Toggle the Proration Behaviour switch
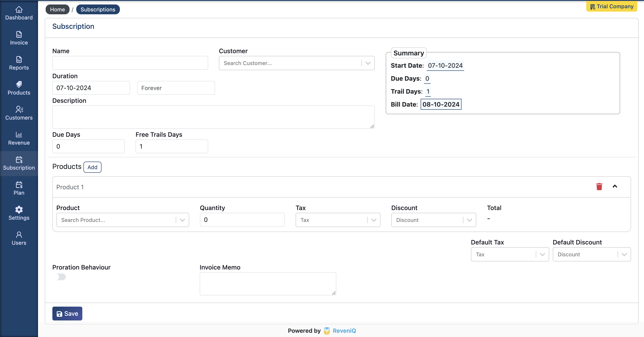The width and height of the screenshot is (644, 337). point(59,277)
